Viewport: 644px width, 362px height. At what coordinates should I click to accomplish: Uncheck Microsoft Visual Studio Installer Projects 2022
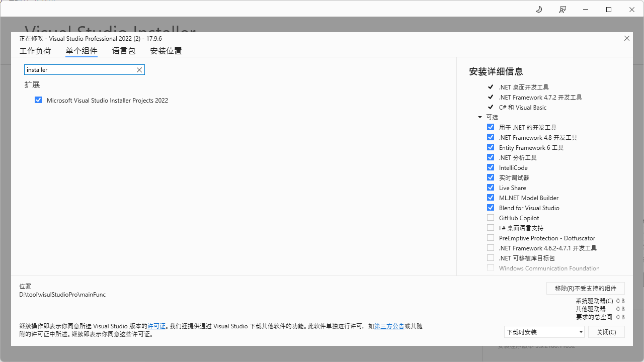click(38, 100)
